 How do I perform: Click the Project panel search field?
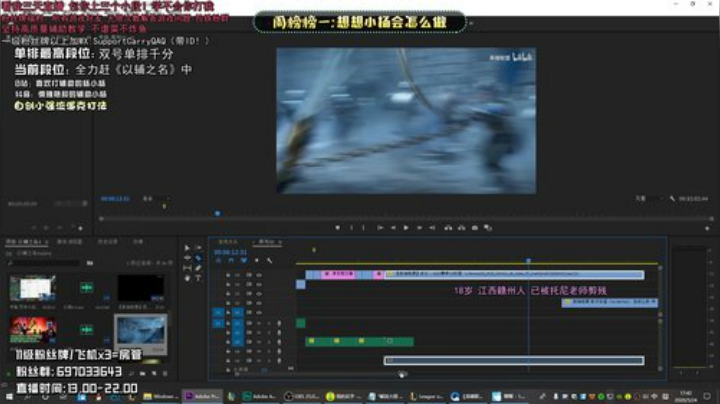(45, 263)
